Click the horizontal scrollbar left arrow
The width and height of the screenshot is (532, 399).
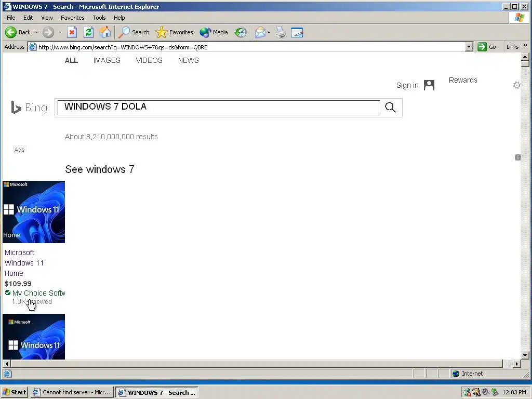[x=7, y=364]
